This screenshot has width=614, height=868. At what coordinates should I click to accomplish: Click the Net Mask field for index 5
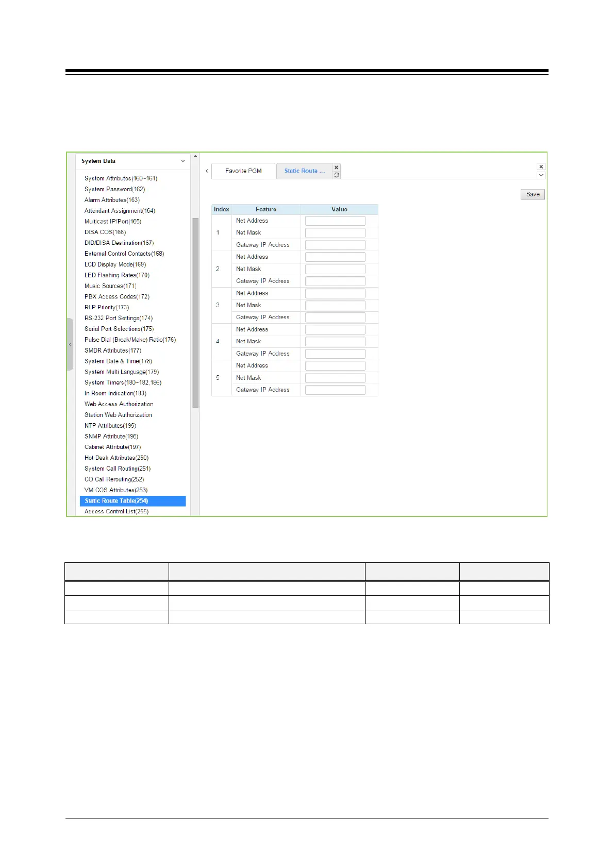[x=335, y=378]
